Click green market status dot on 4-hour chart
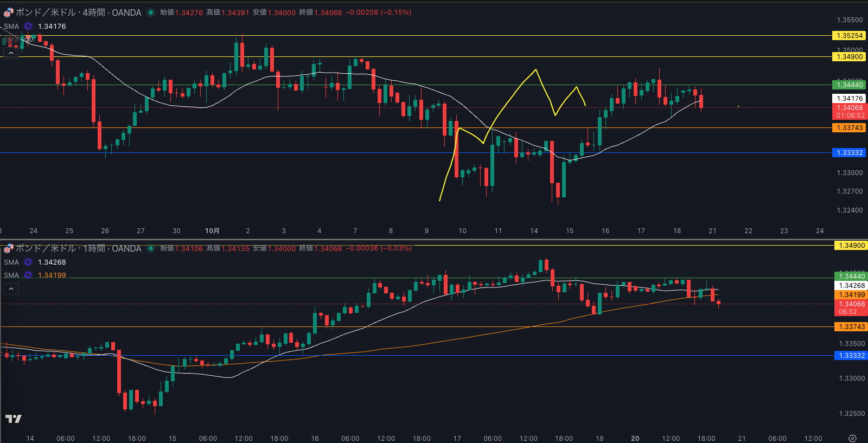 click(x=151, y=12)
